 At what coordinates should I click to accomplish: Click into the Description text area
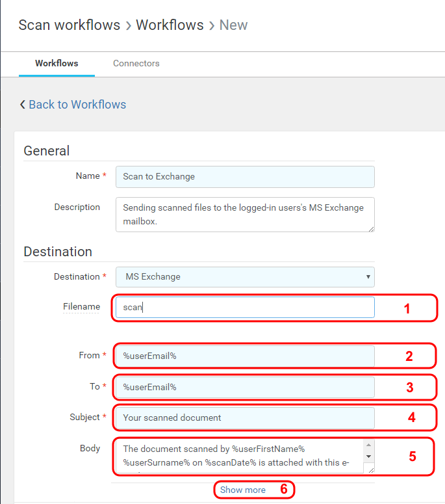[245, 215]
